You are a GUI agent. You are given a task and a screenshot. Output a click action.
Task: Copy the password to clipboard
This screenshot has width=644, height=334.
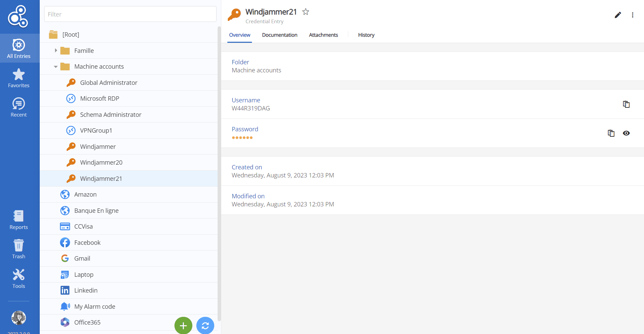tap(611, 133)
